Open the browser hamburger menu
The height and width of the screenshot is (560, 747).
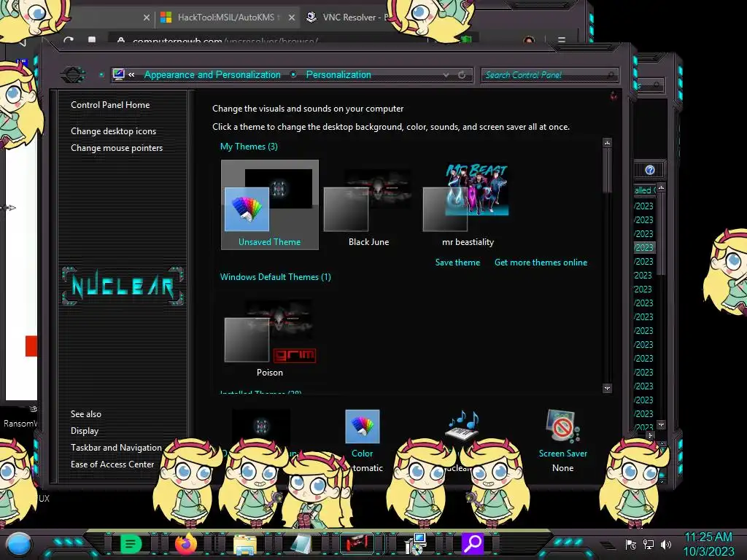562,41
